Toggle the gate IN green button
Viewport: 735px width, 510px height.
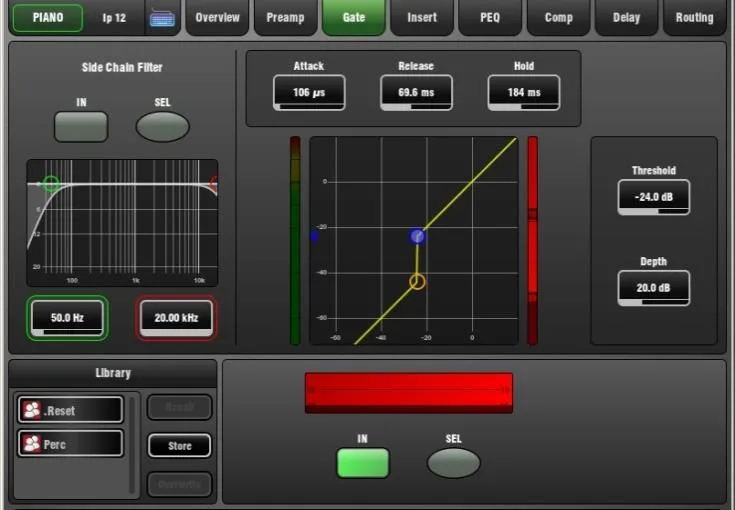[363, 463]
